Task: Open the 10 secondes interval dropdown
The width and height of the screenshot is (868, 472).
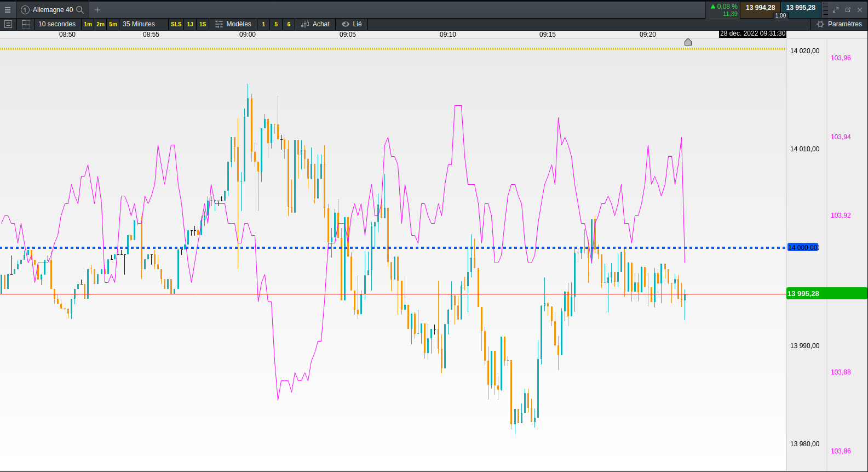Action: [x=57, y=24]
